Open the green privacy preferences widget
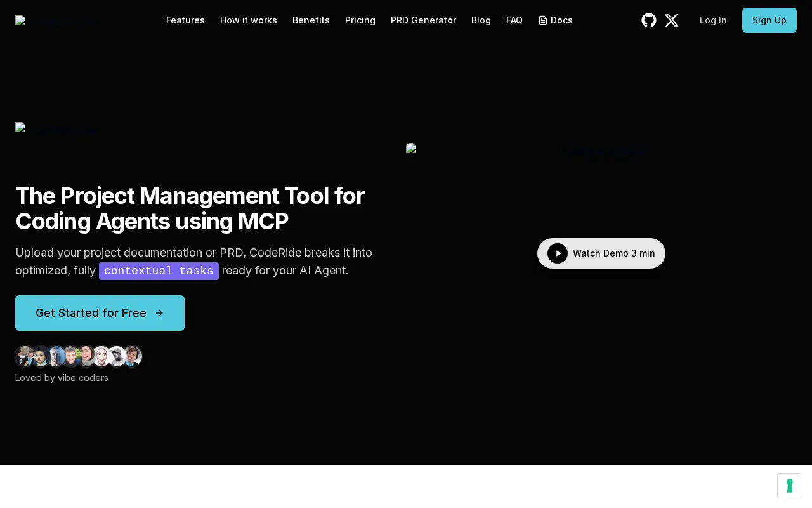Screen dimensions: 812x508 coord(790,486)
